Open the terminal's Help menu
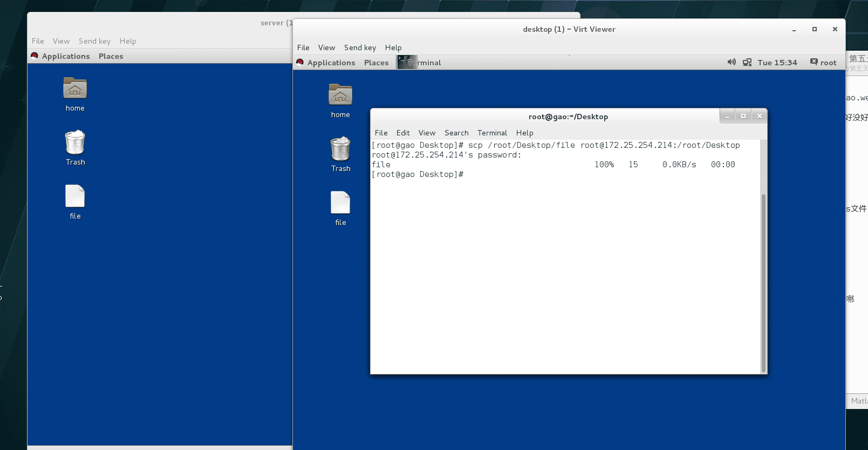868x450 pixels. pyautogui.click(x=524, y=133)
